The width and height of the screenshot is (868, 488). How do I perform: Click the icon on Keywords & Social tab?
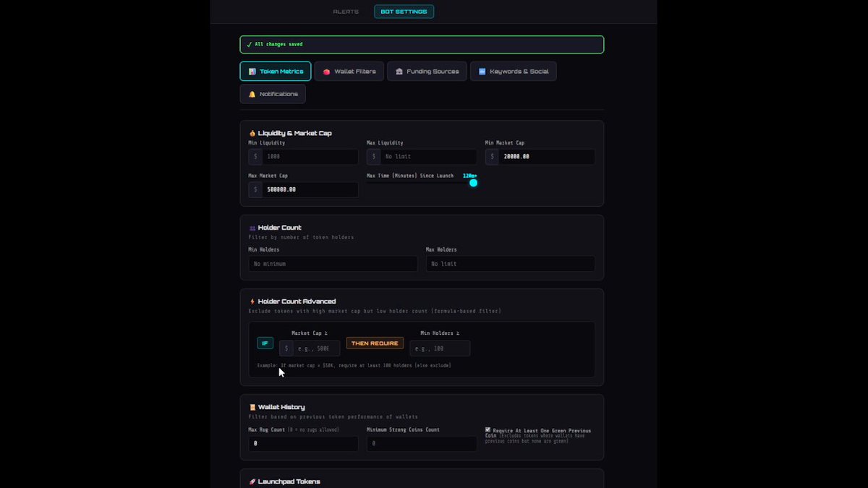[x=482, y=72]
